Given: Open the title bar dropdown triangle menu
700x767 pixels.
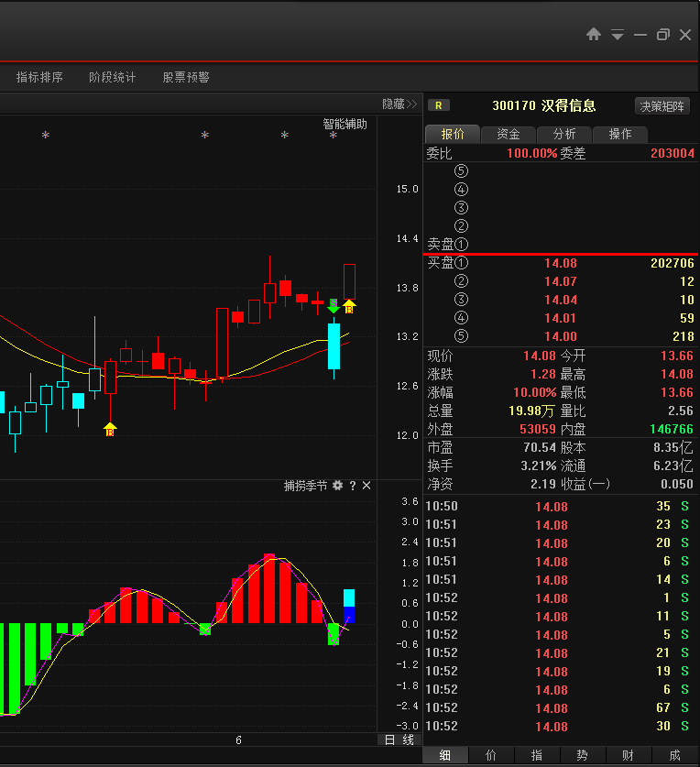Looking at the screenshot, I should click(x=618, y=35).
